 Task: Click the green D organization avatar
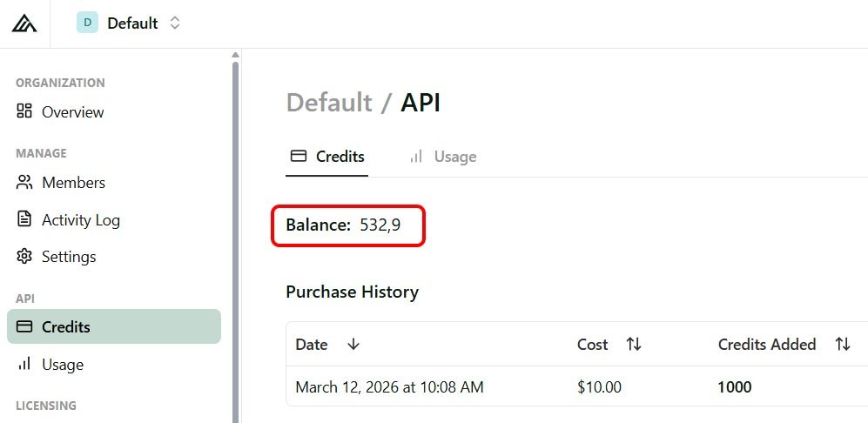tap(87, 23)
